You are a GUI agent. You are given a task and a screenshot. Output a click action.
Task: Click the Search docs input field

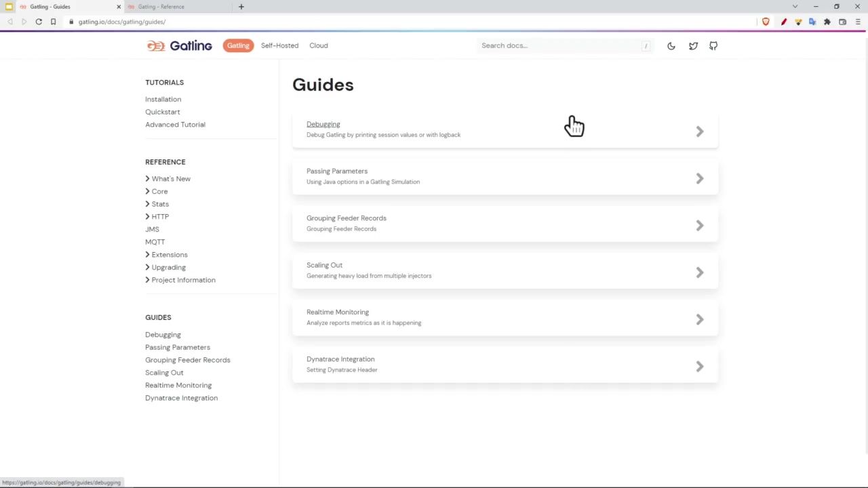coord(559,45)
